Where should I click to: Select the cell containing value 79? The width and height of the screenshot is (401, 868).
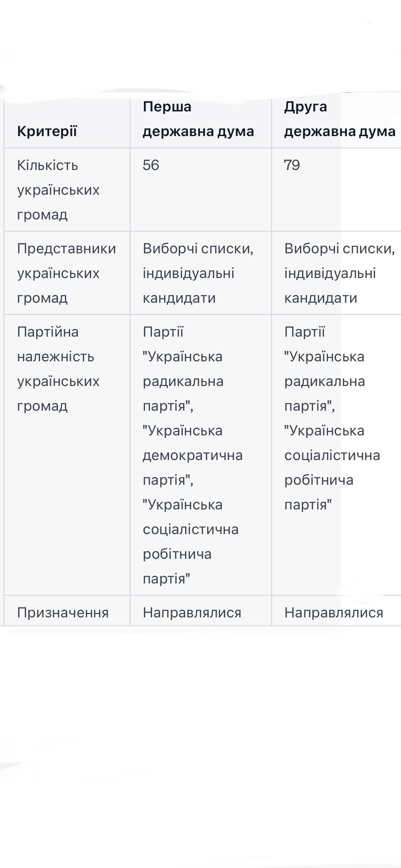[x=292, y=165]
